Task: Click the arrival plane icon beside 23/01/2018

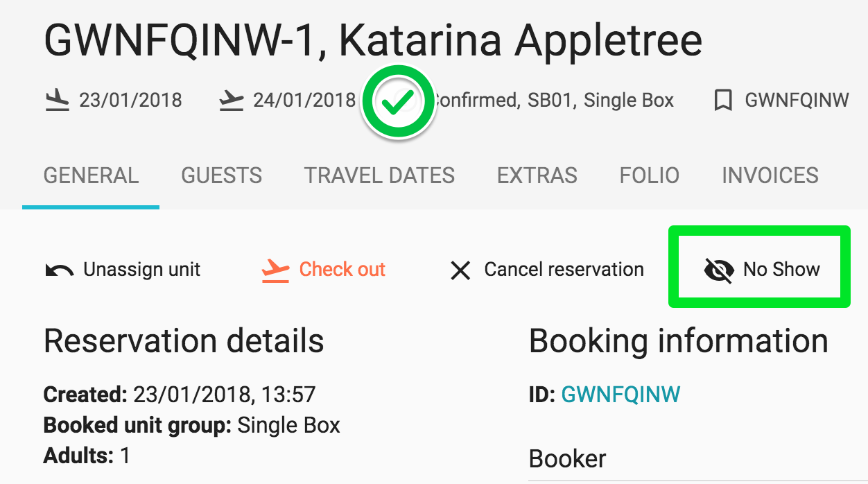Action: click(57, 101)
